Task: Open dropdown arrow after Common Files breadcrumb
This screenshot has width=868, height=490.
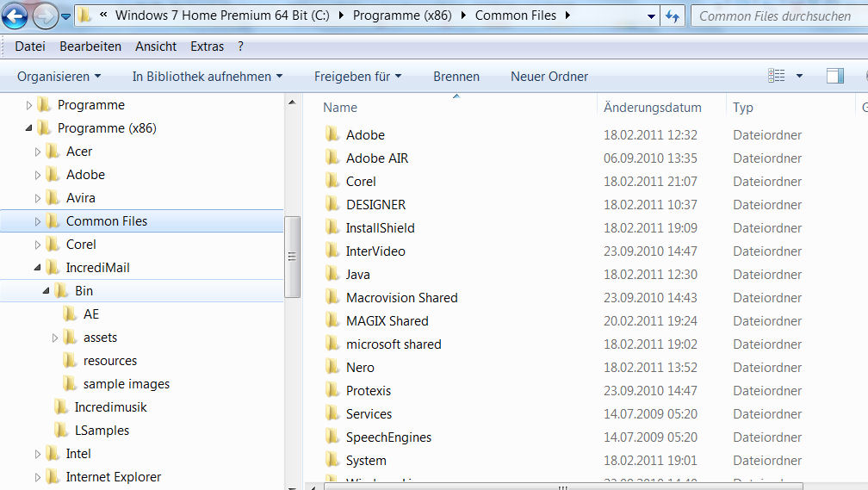Action: 567,16
